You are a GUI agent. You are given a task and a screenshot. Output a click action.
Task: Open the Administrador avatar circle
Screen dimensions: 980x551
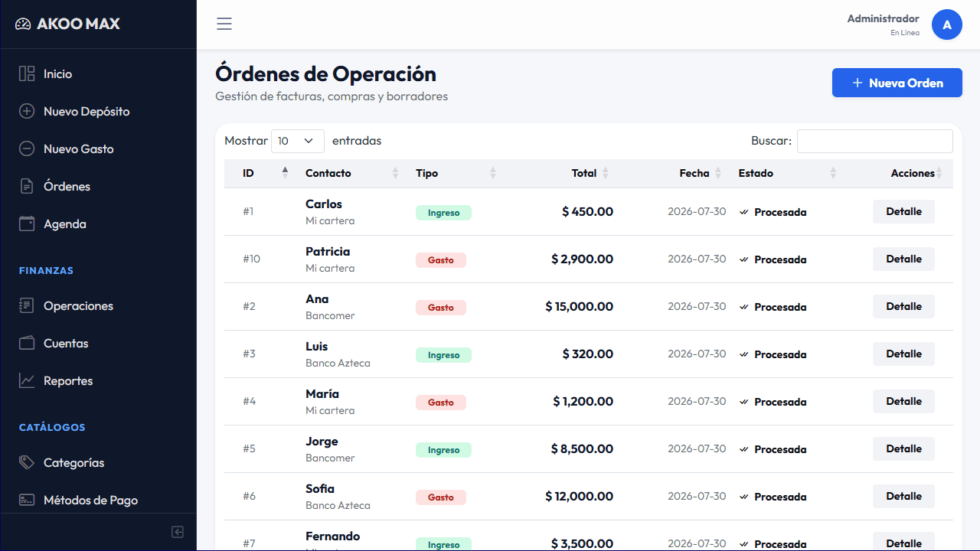(947, 24)
